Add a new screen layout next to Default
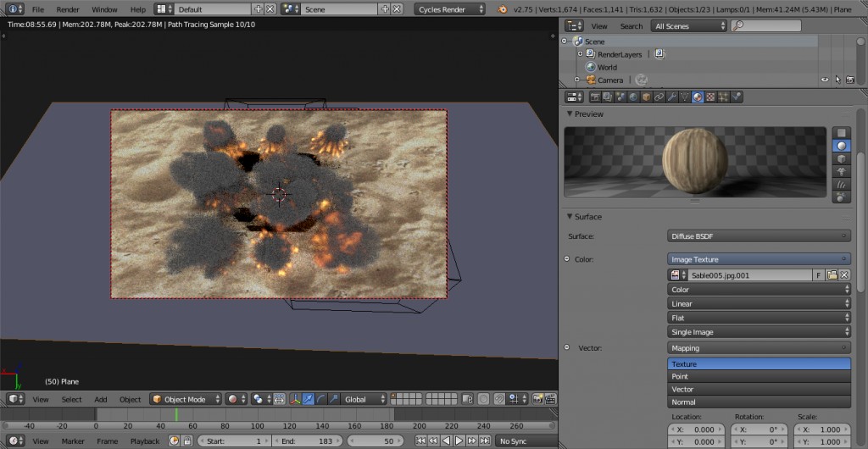 point(258,9)
